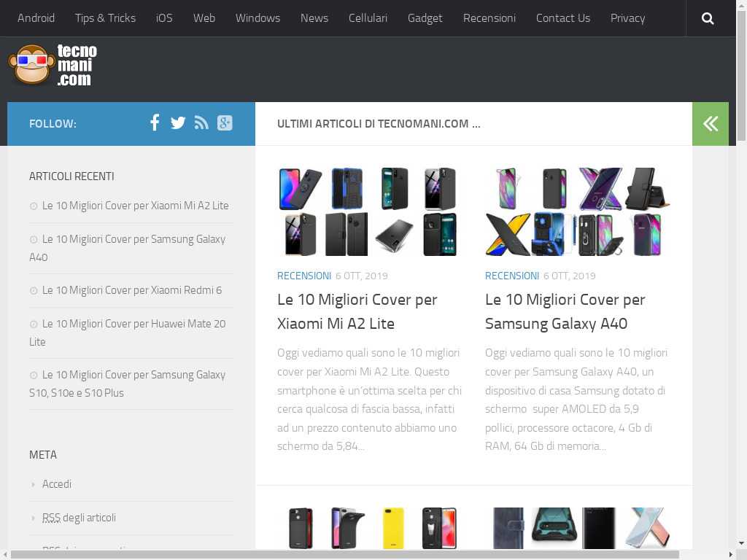
Task: Open article title Le 10 Migliori Cover per Xiaomi Mi A2 Lite
Action: 357,311
